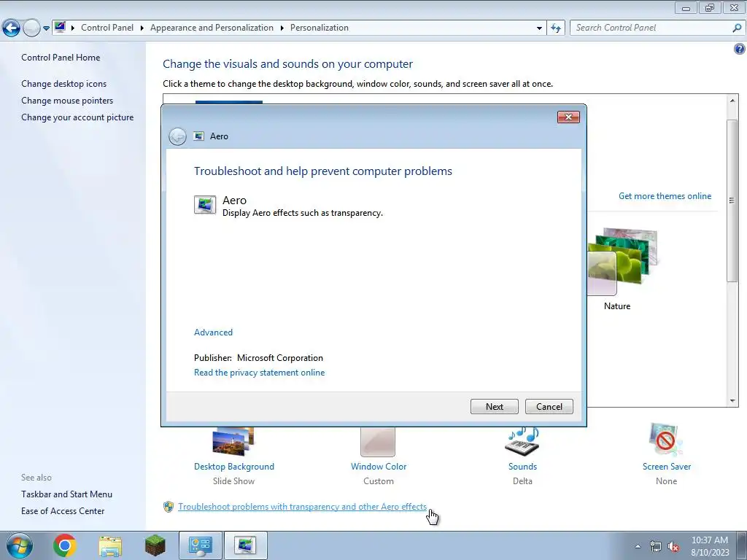The width and height of the screenshot is (747, 560).
Task: Click the Control Panel back arrow button
Action: click(11, 28)
